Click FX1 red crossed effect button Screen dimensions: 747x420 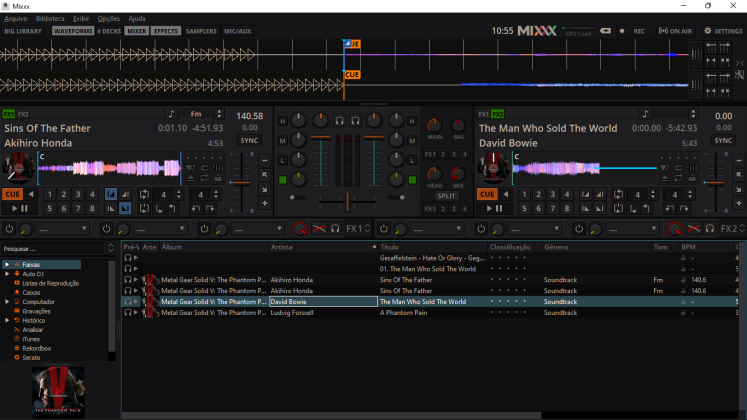[319, 229]
